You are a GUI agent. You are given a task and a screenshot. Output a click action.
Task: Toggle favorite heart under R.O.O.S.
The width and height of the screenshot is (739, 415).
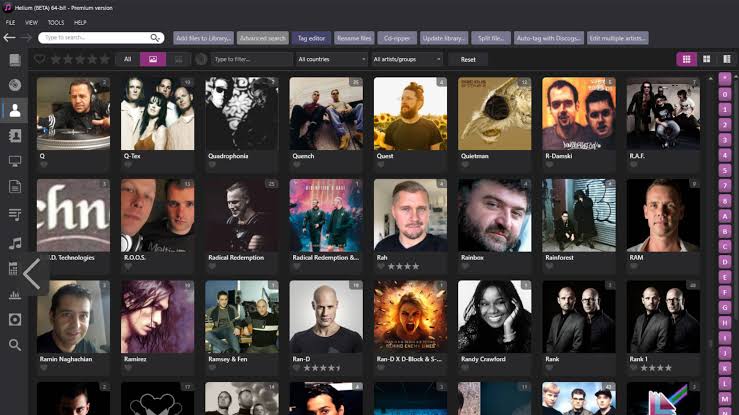point(128,267)
